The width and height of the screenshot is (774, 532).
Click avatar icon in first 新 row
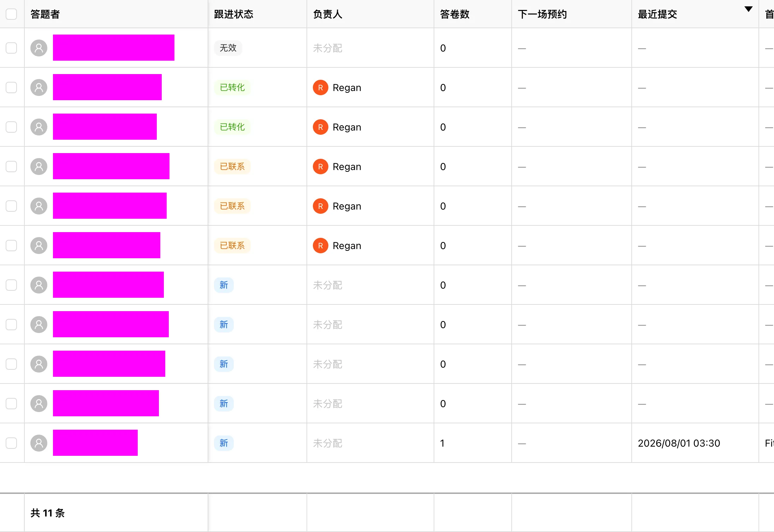pos(39,285)
